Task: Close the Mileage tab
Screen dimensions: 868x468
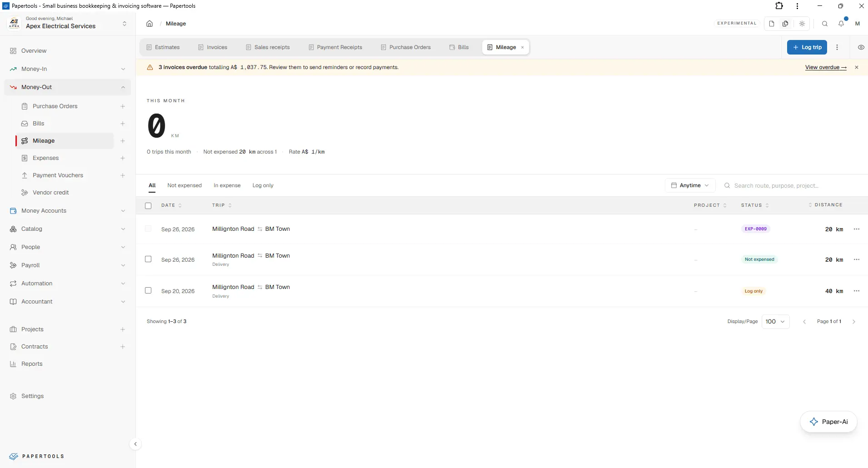Action: pyautogui.click(x=523, y=47)
